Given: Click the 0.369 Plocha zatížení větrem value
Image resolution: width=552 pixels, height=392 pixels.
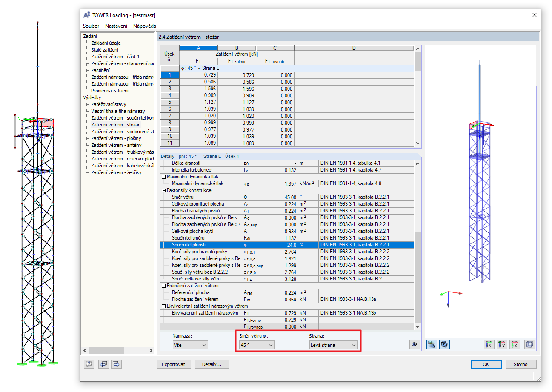Looking at the screenshot, I should pyautogui.click(x=283, y=299).
